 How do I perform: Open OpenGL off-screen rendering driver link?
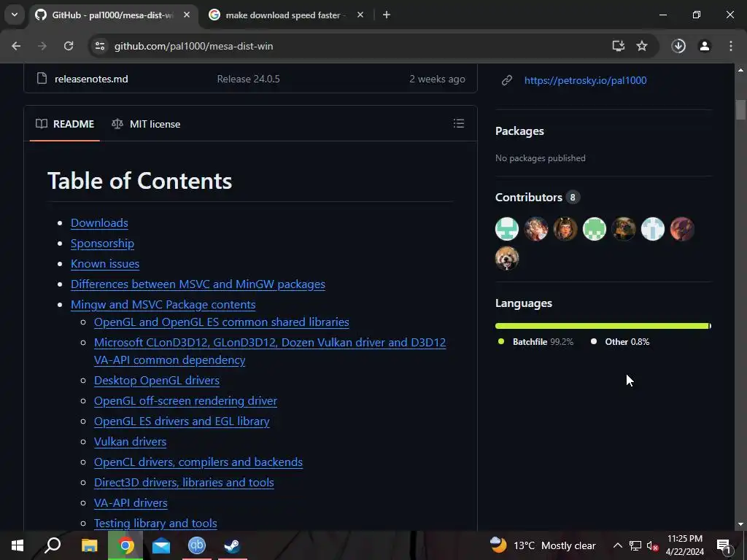(x=185, y=401)
